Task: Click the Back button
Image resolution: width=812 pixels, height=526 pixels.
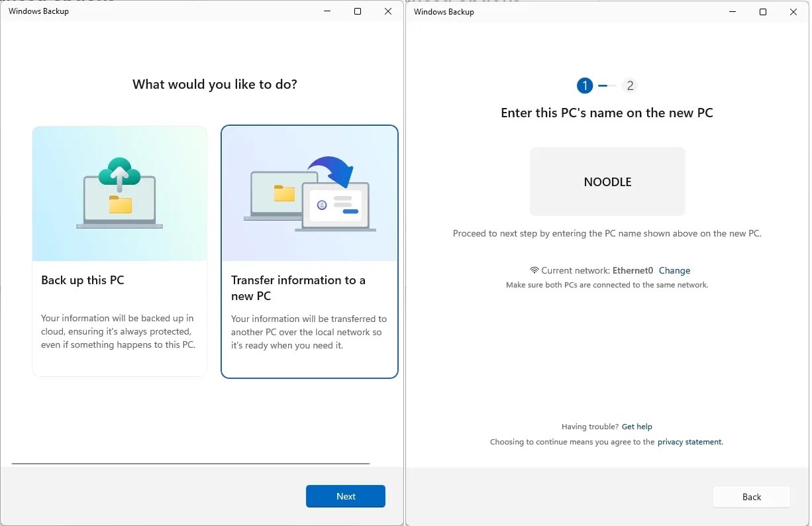Action: pos(751,497)
